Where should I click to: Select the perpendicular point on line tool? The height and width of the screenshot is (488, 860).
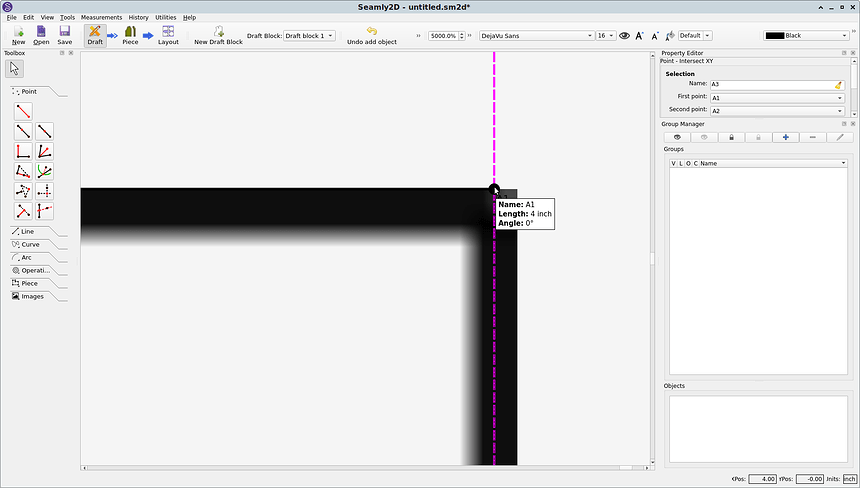coord(23,211)
